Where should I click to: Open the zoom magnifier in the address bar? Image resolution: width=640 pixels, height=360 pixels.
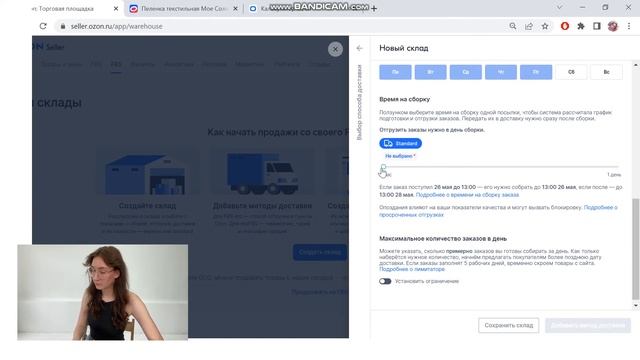(513, 26)
